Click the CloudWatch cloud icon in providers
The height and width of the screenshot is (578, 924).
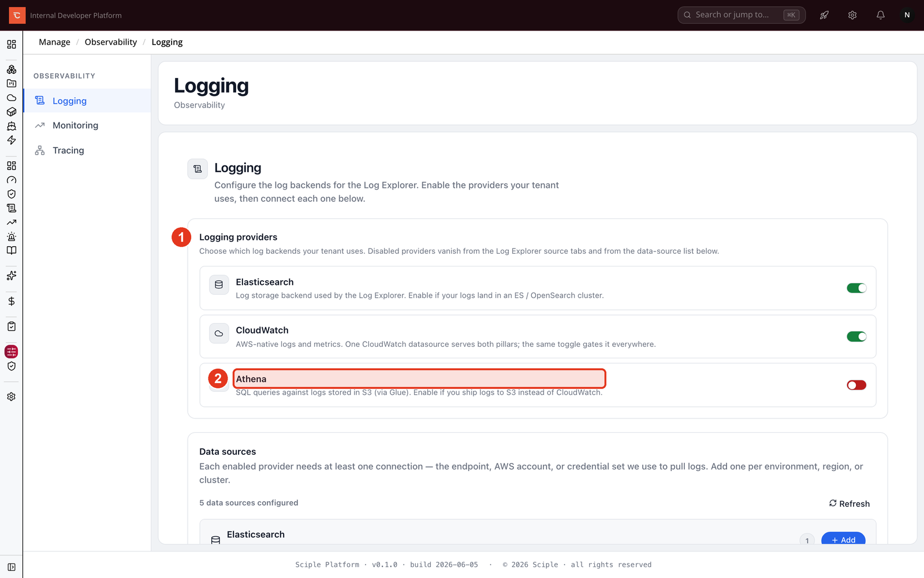point(219,333)
